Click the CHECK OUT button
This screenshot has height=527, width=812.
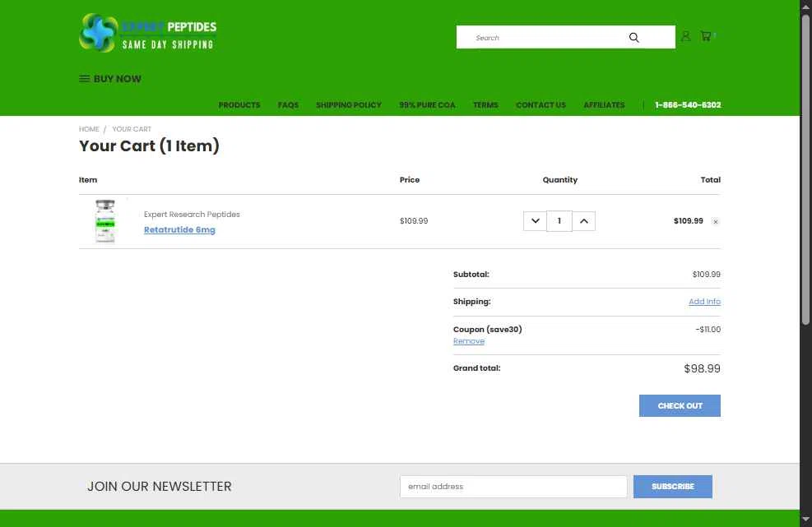point(680,406)
